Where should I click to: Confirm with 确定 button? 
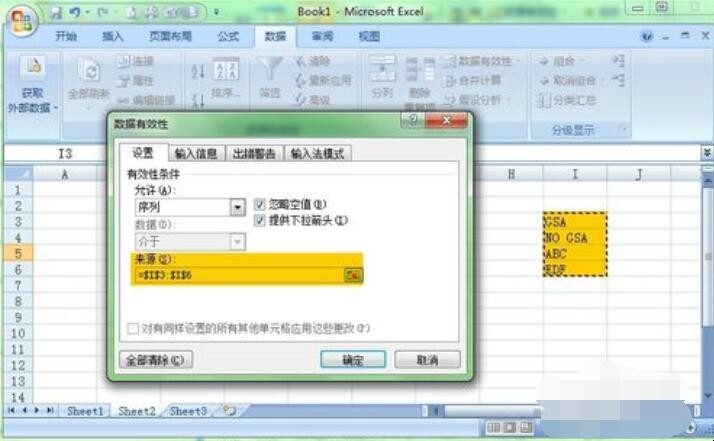[x=353, y=360]
